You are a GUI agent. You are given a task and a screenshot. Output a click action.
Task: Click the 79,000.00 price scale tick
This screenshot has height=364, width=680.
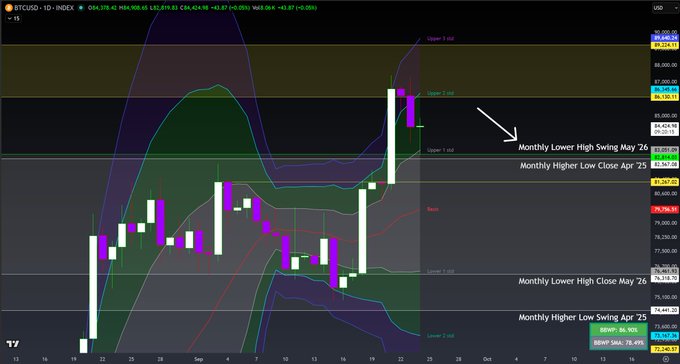pos(665,223)
